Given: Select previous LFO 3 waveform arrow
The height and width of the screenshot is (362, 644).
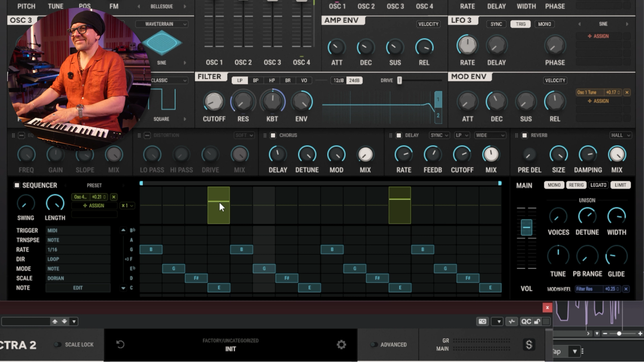Looking at the screenshot, I should [x=579, y=24].
